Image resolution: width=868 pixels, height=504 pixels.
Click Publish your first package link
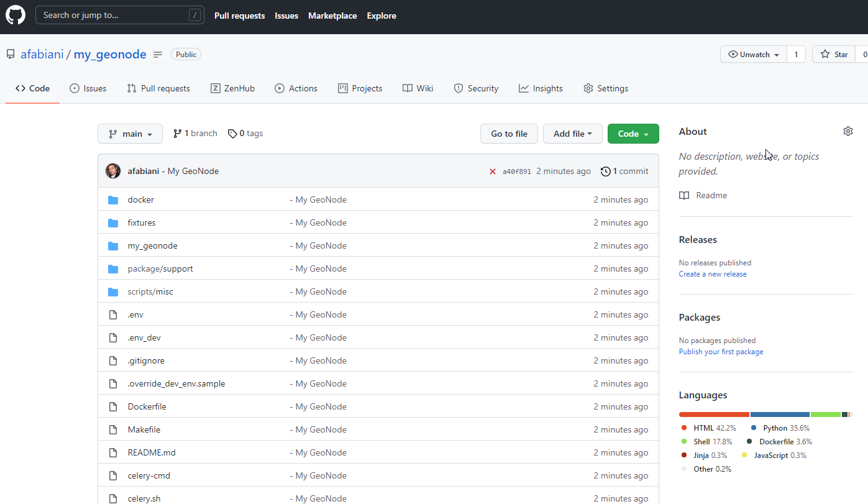point(721,352)
